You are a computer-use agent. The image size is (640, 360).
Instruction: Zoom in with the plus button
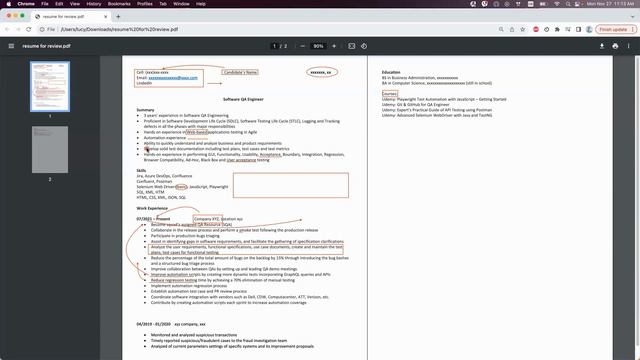(x=334, y=46)
